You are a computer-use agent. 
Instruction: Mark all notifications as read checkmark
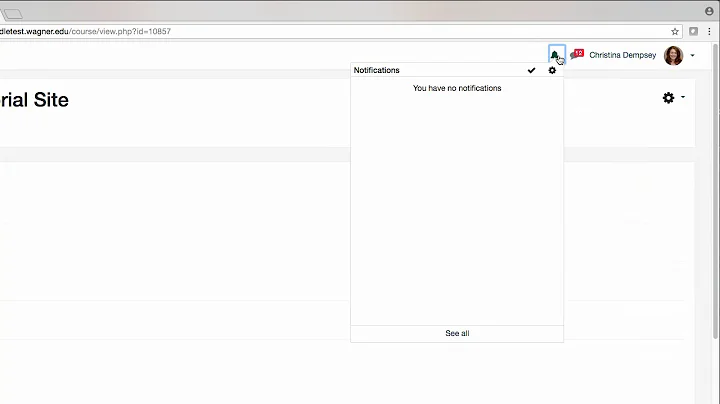tap(531, 70)
